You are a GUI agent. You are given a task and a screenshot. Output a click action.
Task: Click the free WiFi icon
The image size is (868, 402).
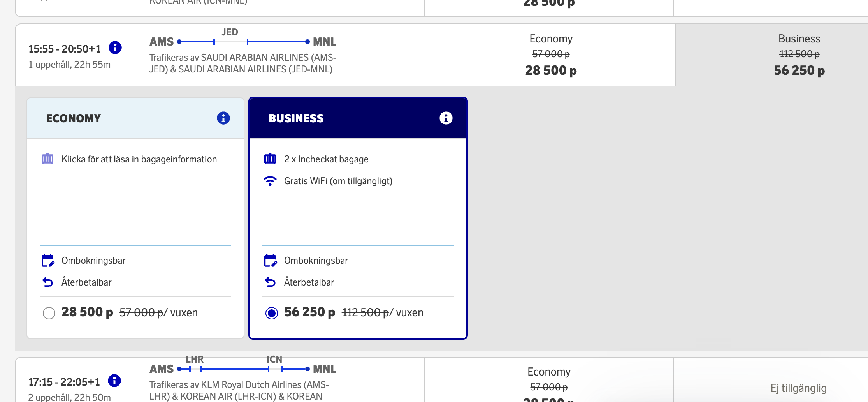pyautogui.click(x=270, y=181)
